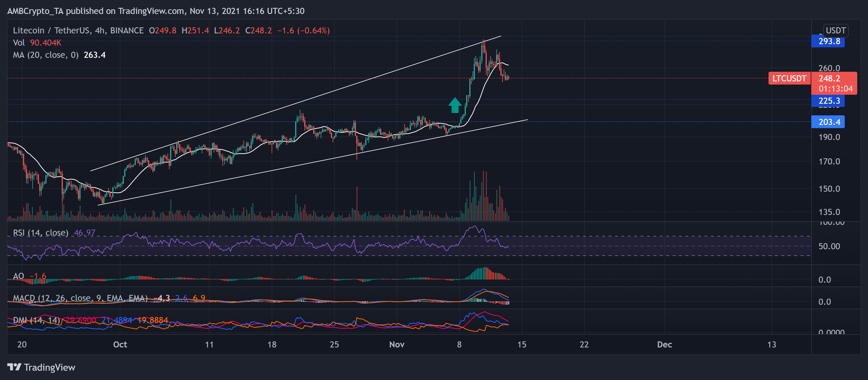Click the AMBCrypto_TA published header text
This screenshot has height=380, width=868.
pos(156,11)
